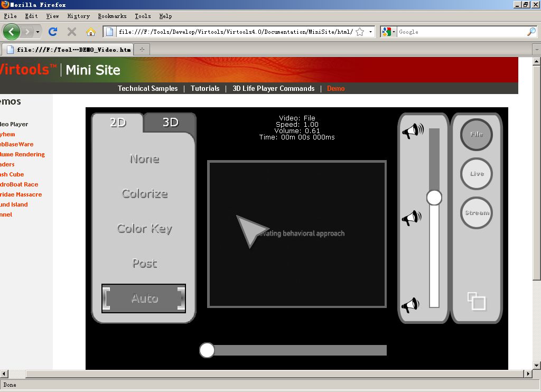
Task: Select the Live video source
Action: click(x=477, y=174)
